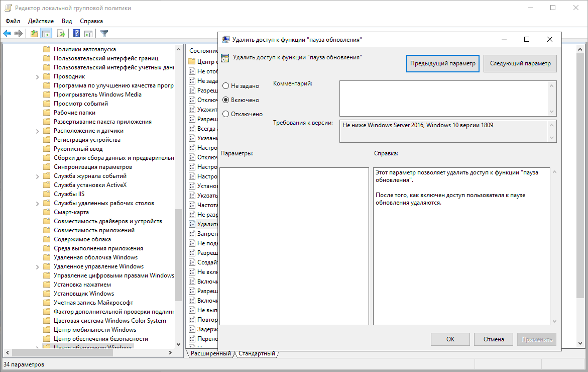
Task: Toggle the console tree pane icon
Action: (x=45, y=33)
